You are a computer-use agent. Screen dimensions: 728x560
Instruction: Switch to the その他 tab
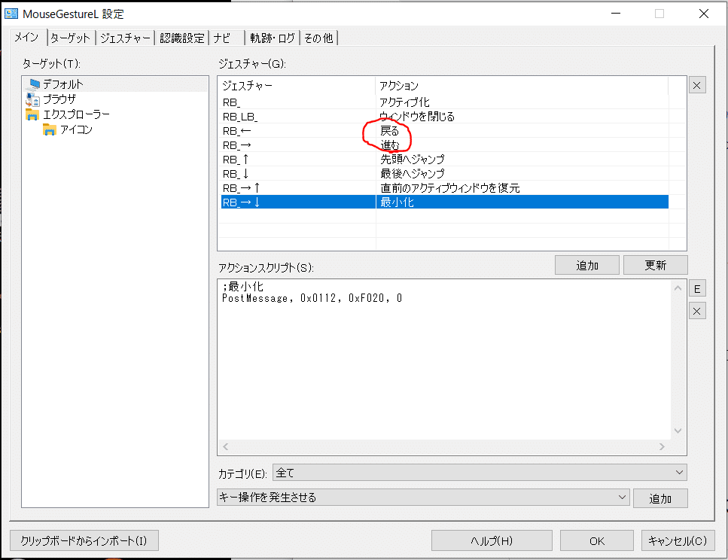pyautogui.click(x=318, y=38)
